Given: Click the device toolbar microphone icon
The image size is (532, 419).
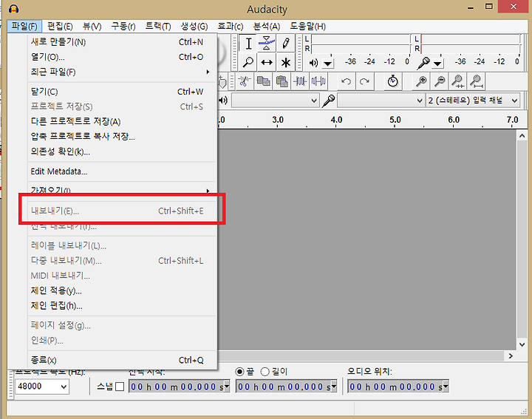Looking at the screenshot, I should pyautogui.click(x=328, y=101).
